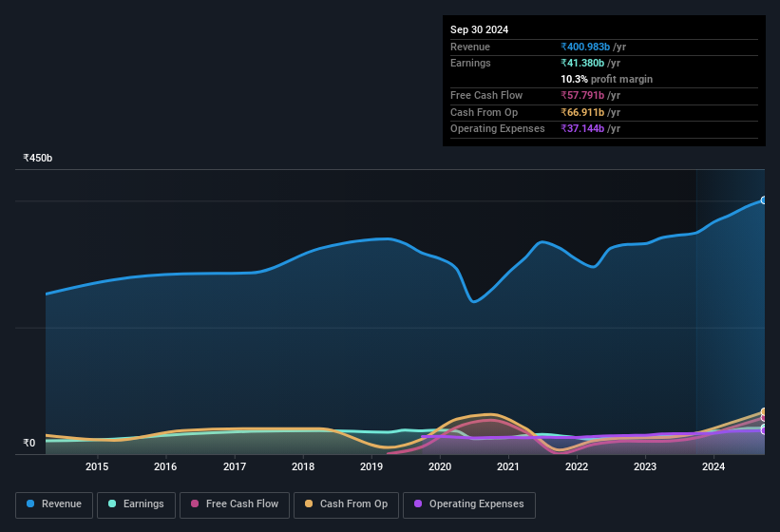Screen dimensions: 780x532
Task: Click the 2019 x-axis label
Action: point(371,466)
